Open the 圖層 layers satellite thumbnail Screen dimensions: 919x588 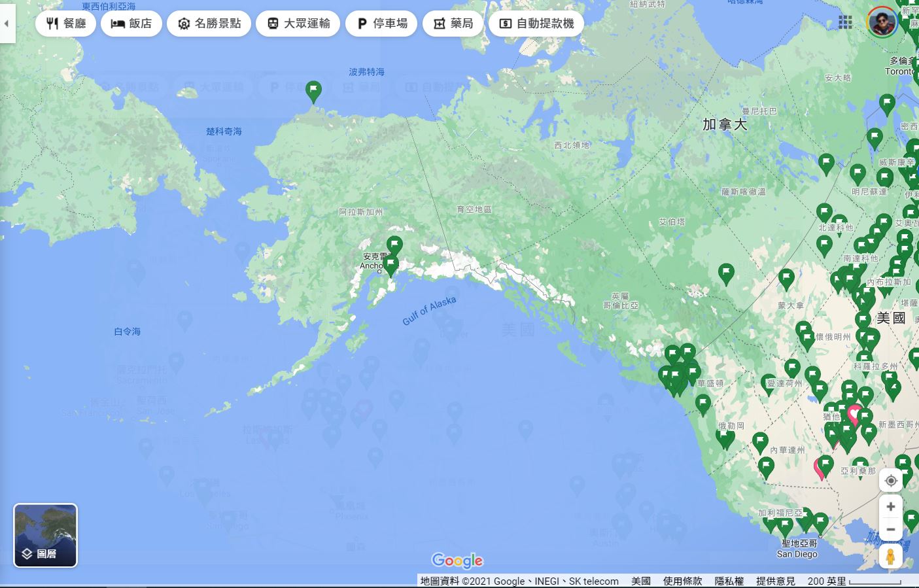[45, 535]
